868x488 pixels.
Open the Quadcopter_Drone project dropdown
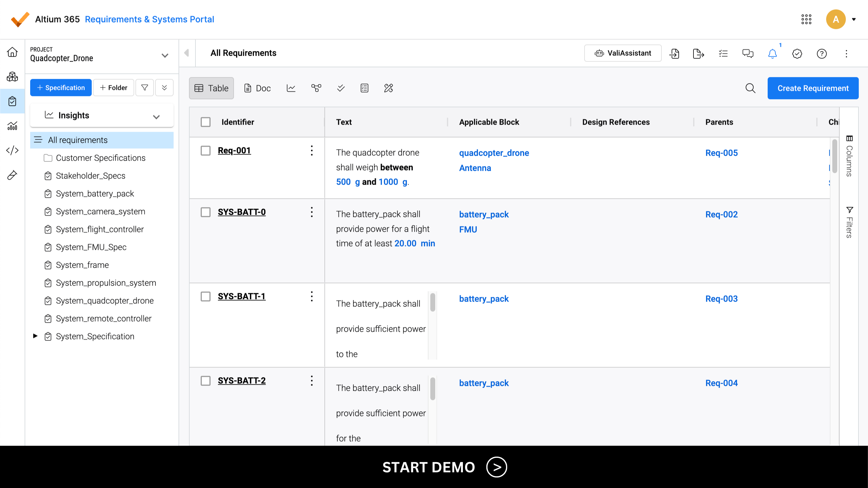point(165,56)
